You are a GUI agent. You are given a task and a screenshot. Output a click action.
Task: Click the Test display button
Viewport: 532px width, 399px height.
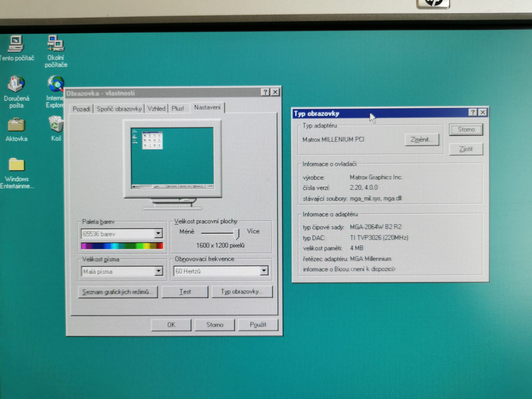(x=185, y=292)
